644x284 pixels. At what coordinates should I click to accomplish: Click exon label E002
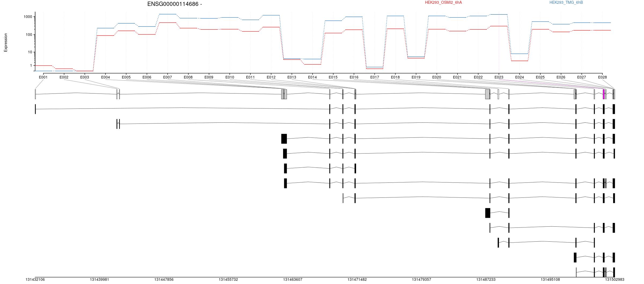pyautogui.click(x=64, y=77)
